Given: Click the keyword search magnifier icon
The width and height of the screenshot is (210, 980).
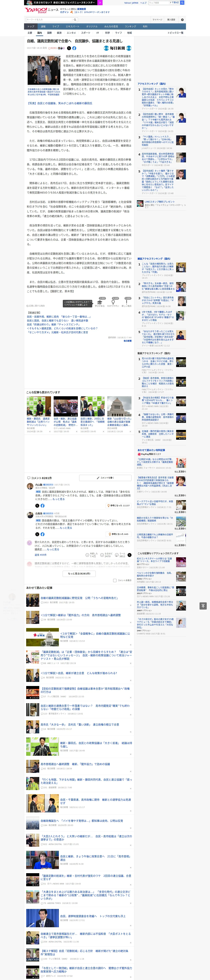Looking at the screenshot, I should 75,20.
